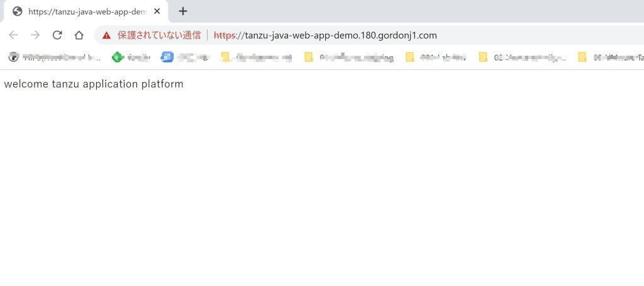
Task: Open the green diamond icon bookmark
Action: [x=131, y=57]
